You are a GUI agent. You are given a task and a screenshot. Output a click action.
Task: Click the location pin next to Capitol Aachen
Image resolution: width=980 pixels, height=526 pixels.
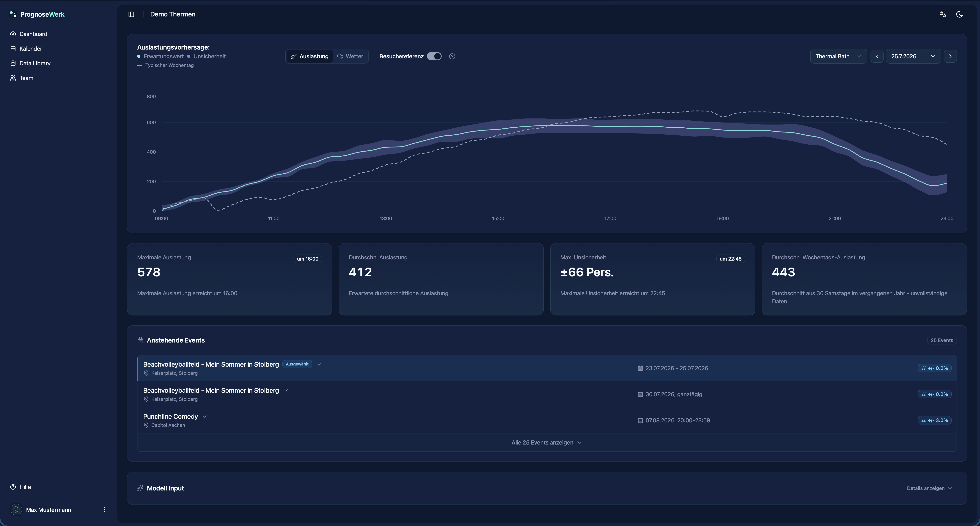[146, 425]
